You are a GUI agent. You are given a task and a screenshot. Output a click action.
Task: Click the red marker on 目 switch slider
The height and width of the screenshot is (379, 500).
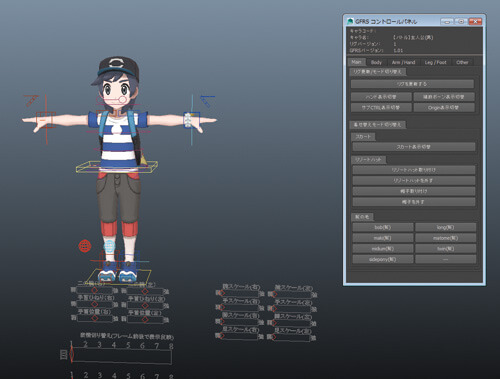point(71,354)
